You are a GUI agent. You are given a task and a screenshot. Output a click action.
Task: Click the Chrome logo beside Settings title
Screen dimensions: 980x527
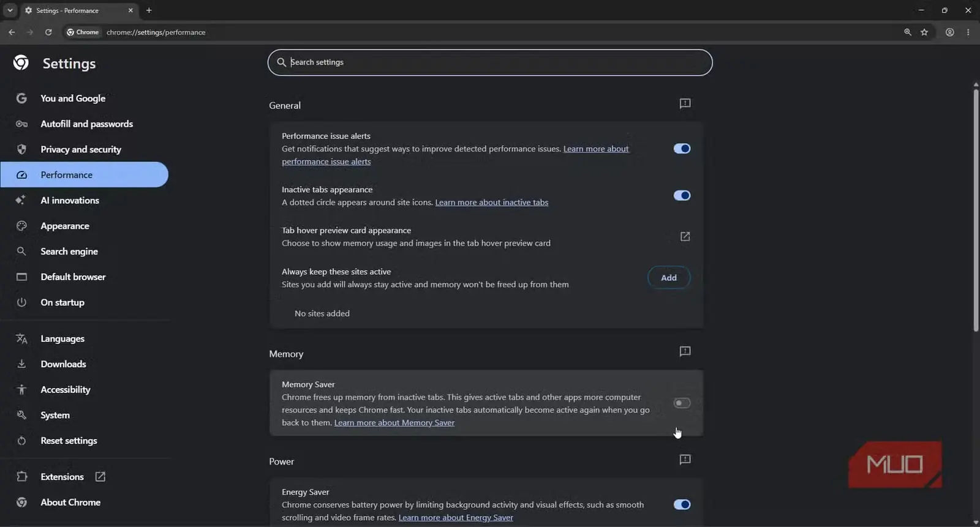pyautogui.click(x=21, y=62)
